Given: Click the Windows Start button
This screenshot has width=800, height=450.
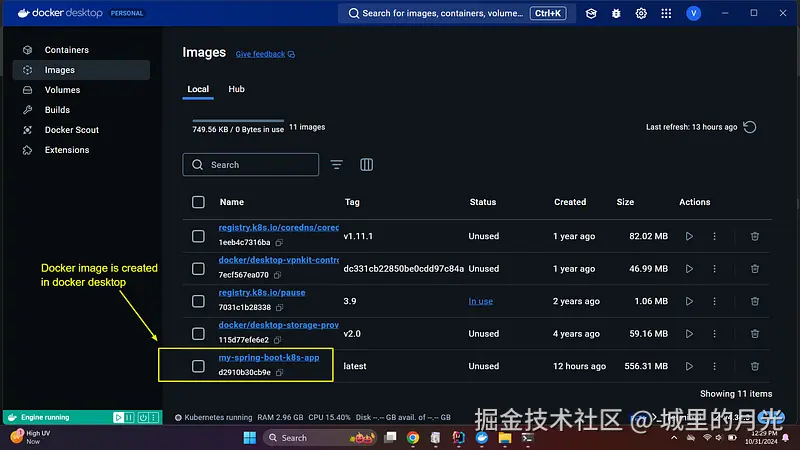Looking at the screenshot, I should tap(249, 438).
